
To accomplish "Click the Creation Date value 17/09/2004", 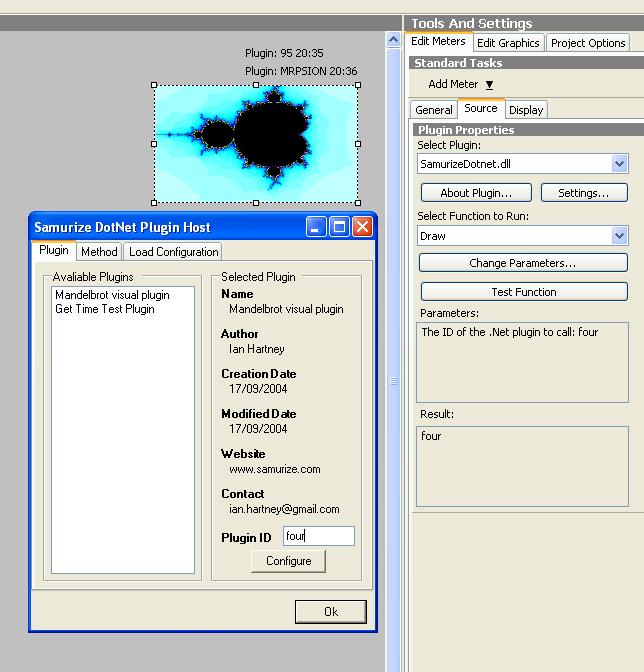I will pos(258,389).
